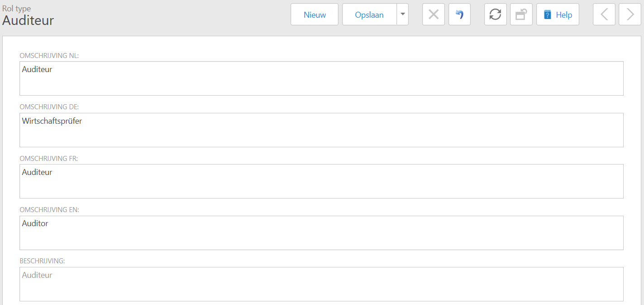Image resolution: width=644 pixels, height=305 pixels.
Task: Click the Omschrijving FR text box
Action: (x=321, y=181)
